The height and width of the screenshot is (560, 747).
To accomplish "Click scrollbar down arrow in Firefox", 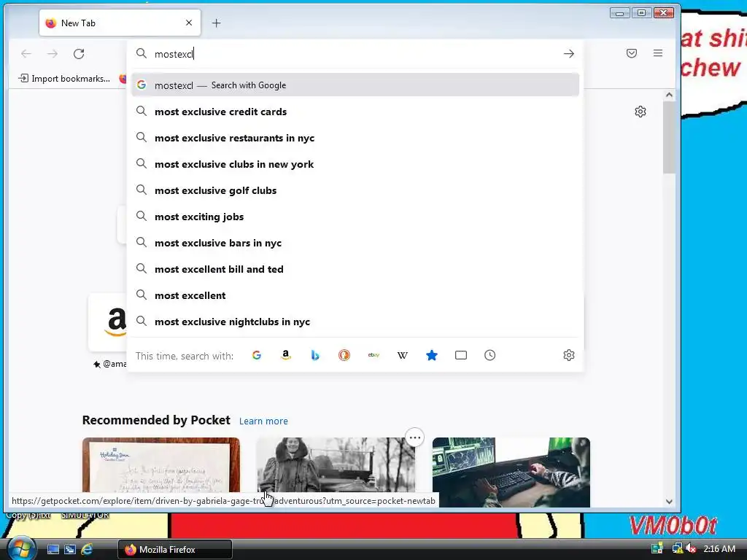I will pos(669,501).
